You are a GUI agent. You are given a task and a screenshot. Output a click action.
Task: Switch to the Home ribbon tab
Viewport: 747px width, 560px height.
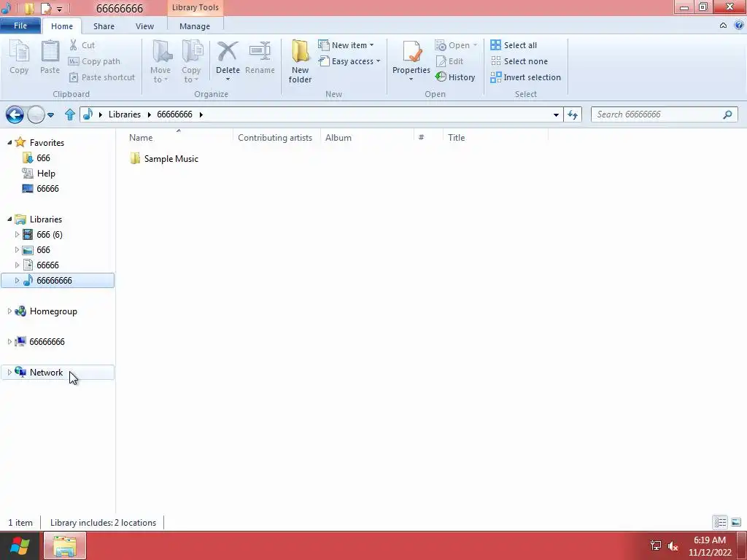point(62,26)
